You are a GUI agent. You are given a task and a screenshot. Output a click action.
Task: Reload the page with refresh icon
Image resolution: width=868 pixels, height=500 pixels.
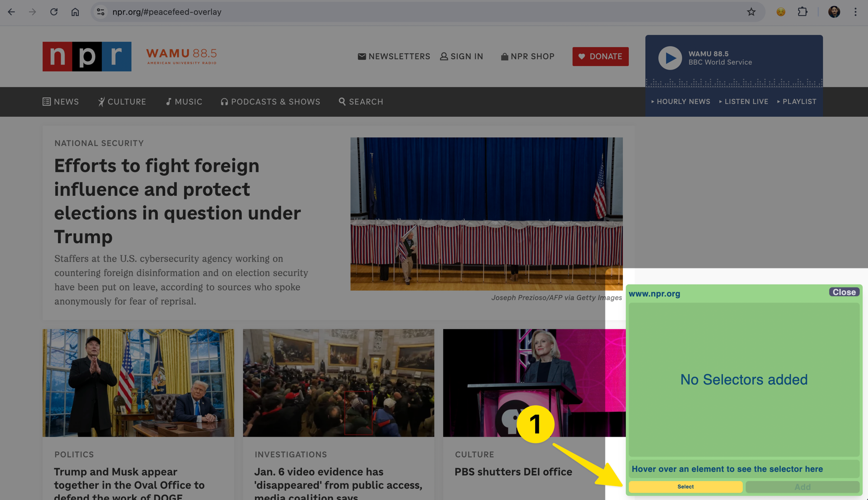click(x=54, y=12)
